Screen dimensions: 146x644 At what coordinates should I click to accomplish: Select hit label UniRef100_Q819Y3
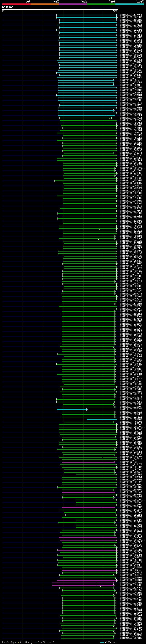[131, 633]
